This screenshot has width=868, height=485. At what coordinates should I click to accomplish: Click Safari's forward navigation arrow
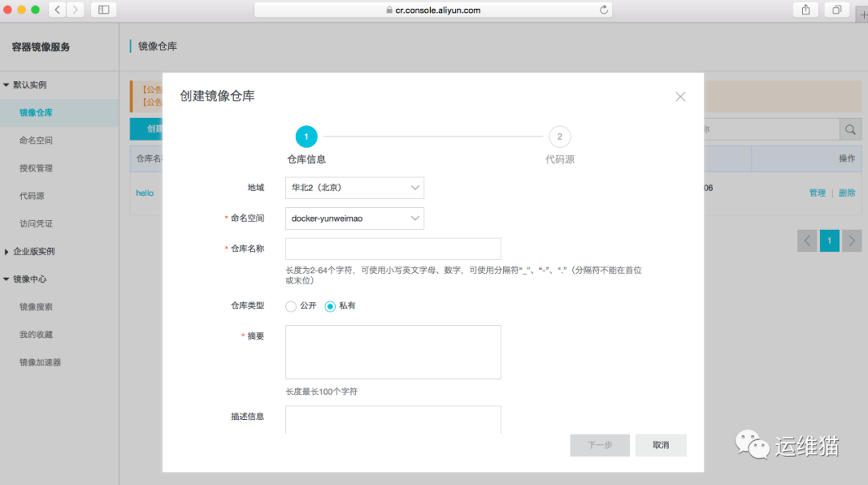[76, 10]
